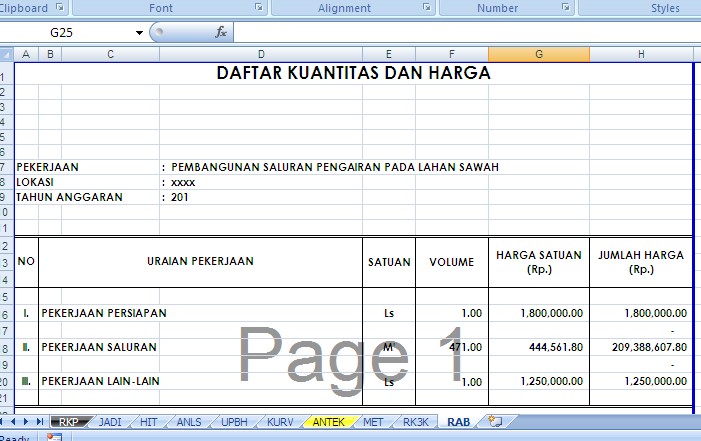
Task: Select column G header
Action: [x=539, y=54]
